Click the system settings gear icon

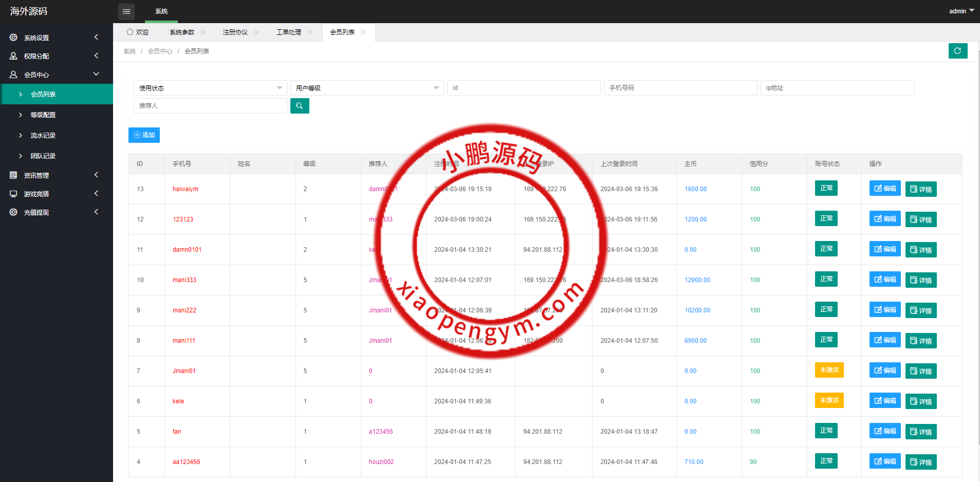[x=13, y=38]
